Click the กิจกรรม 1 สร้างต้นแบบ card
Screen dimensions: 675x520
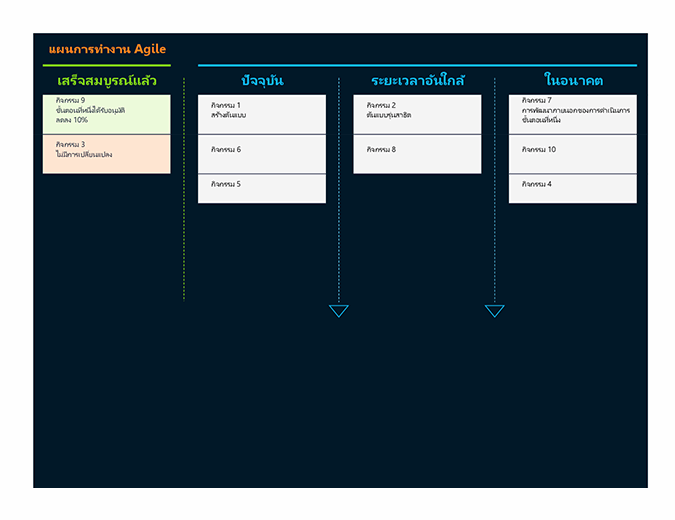tap(262, 114)
